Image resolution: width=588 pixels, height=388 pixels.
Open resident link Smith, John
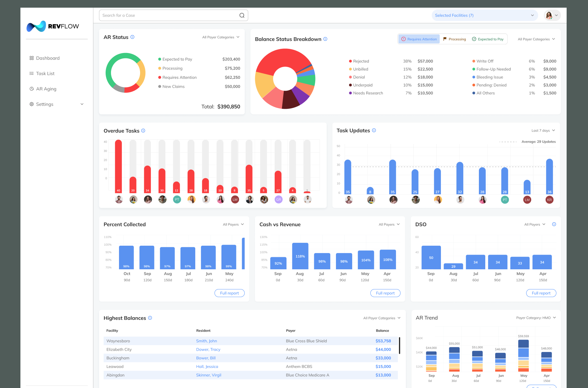[x=206, y=341]
